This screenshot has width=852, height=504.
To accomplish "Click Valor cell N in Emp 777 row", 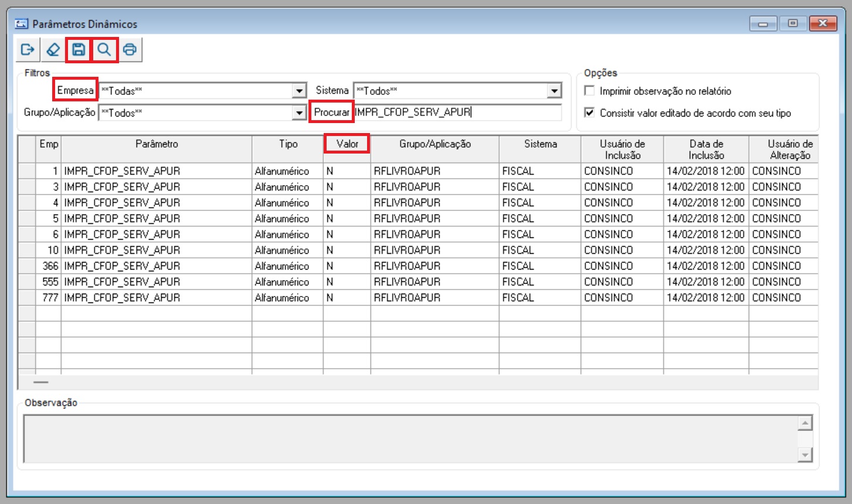I will (347, 298).
